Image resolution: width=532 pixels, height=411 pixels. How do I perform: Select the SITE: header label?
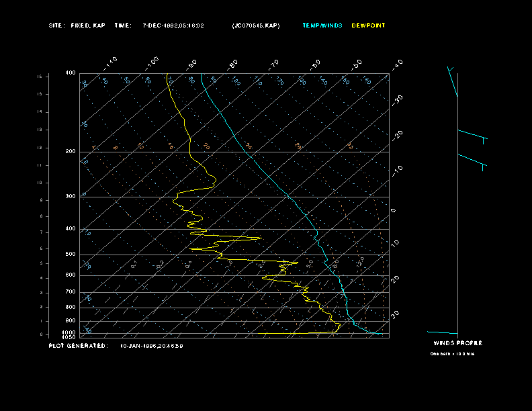pos(56,26)
